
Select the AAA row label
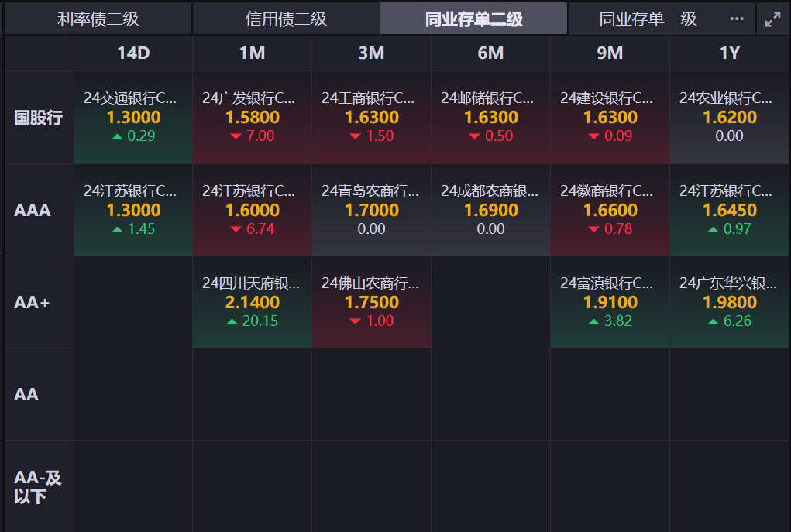33,210
